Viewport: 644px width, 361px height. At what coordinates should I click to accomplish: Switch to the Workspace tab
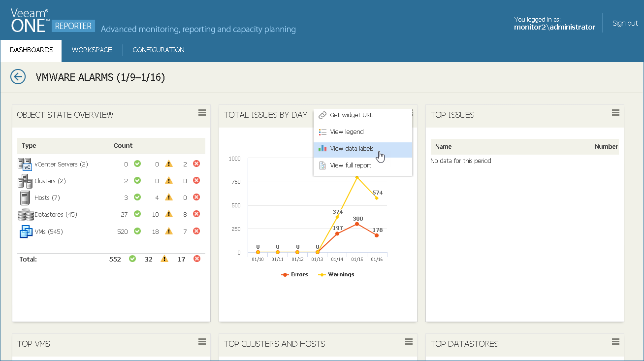(92, 50)
